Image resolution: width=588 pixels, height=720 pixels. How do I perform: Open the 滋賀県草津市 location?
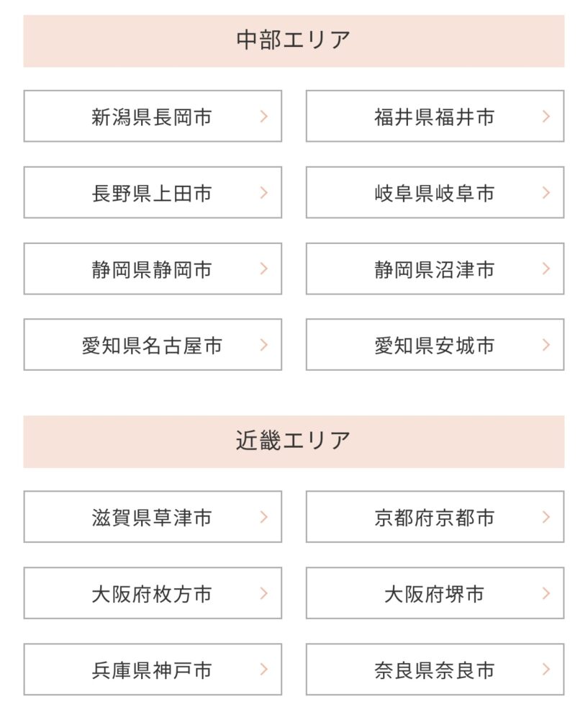pyautogui.click(x=153, y=517)
